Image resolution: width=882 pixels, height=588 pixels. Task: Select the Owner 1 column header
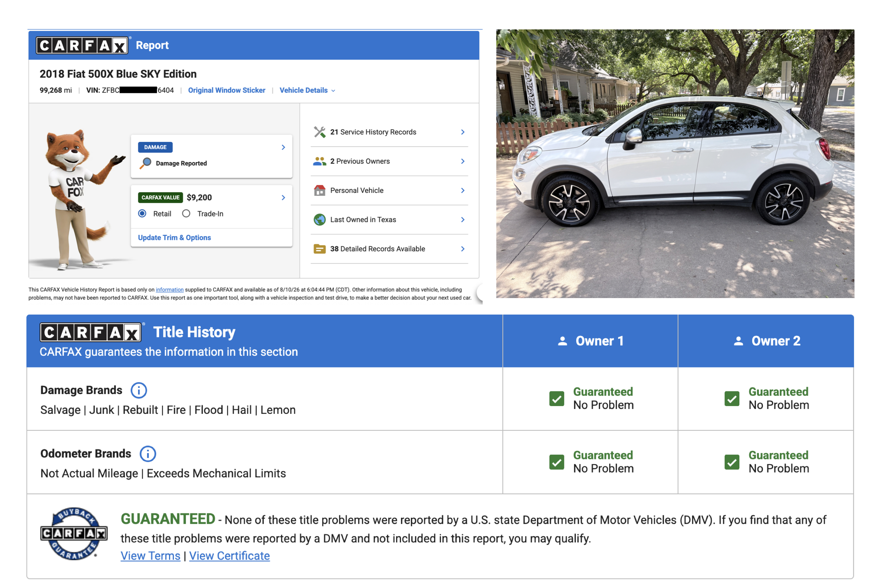point(590,341)
